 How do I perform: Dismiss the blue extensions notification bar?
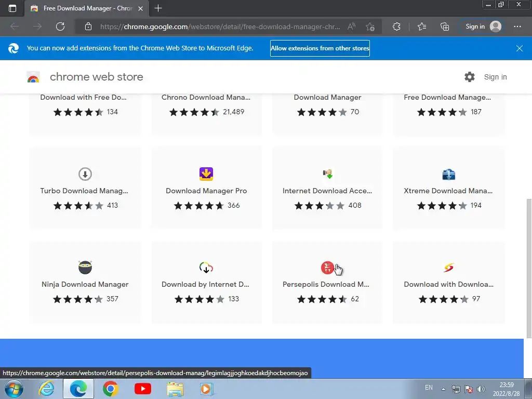coord(520,48)
